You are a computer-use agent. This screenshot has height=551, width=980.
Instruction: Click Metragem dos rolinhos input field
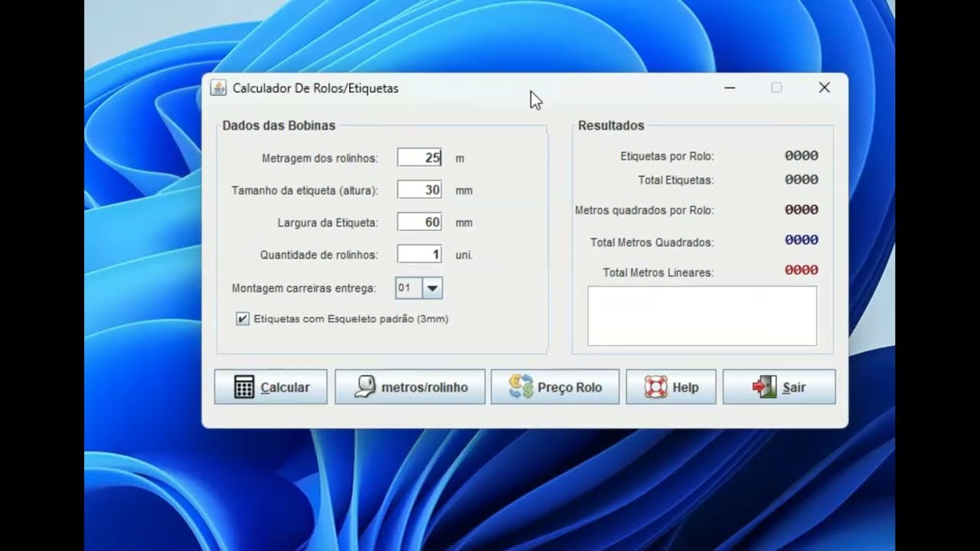coord(420,158)
